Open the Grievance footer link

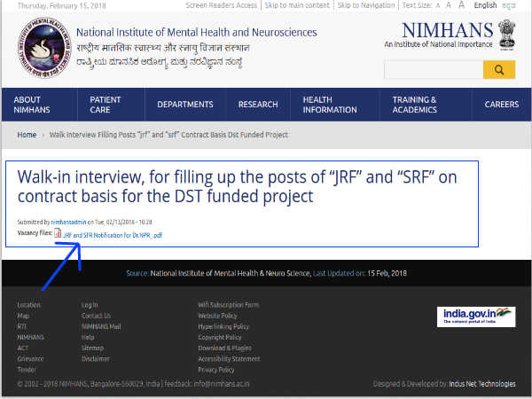[x=30, y=358]
